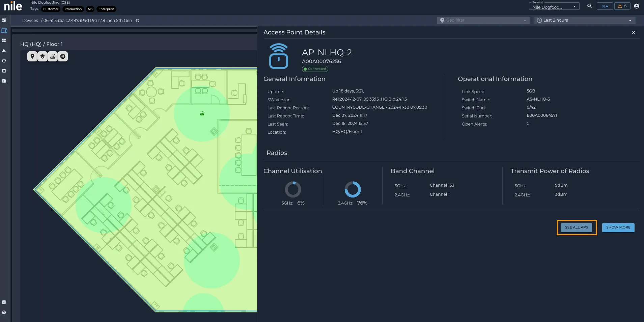Refresh the device page using the reload icon
This screenshot has height=322, width=644.
click(138, 21)
